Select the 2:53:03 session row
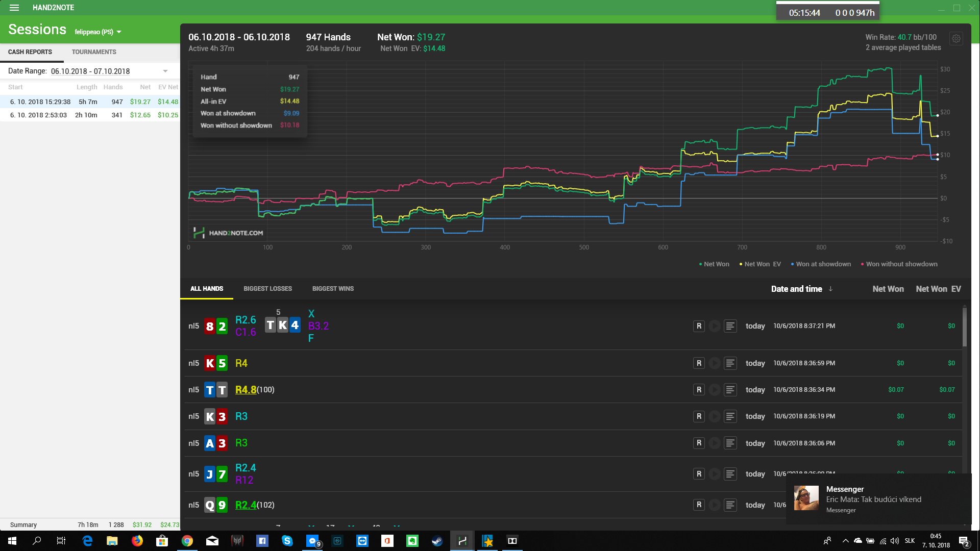980x551 pixels. (x=90, y=115)
